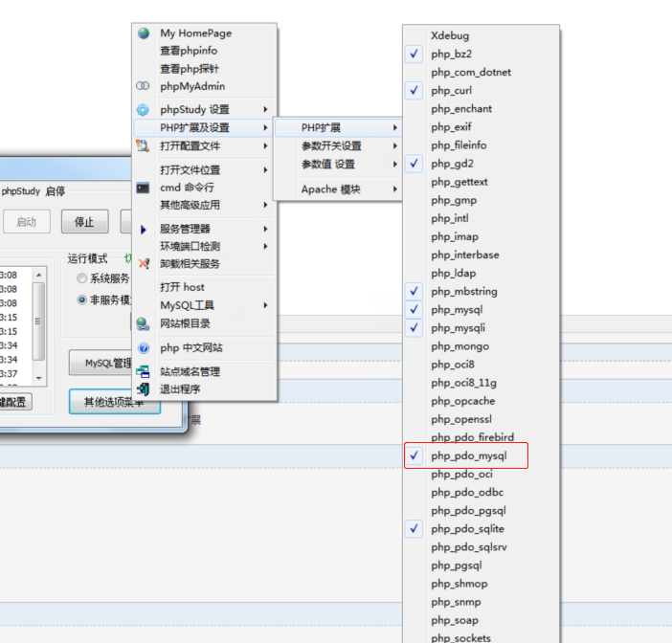Click the red X icon for 卸载相关服务

tap(144, 263)
